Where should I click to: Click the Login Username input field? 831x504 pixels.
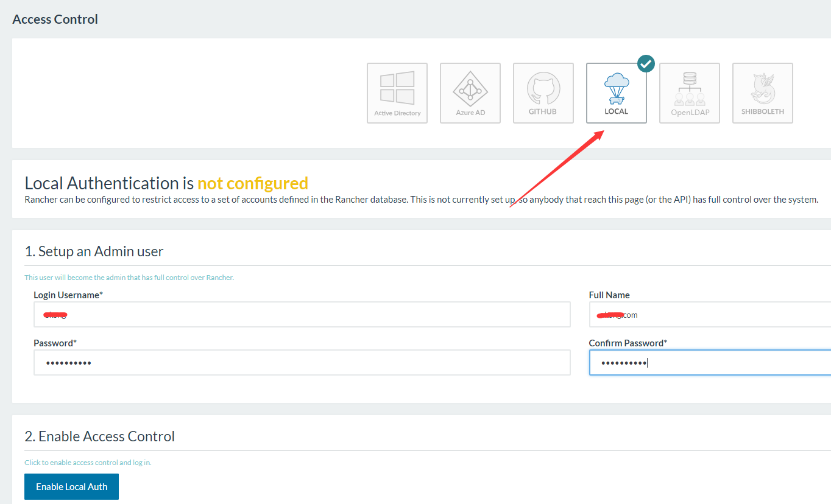click(x=302, y=315)
